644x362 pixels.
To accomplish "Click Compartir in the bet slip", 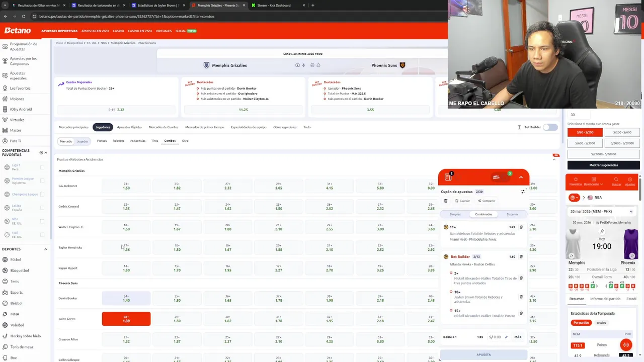I will point(487,201).
